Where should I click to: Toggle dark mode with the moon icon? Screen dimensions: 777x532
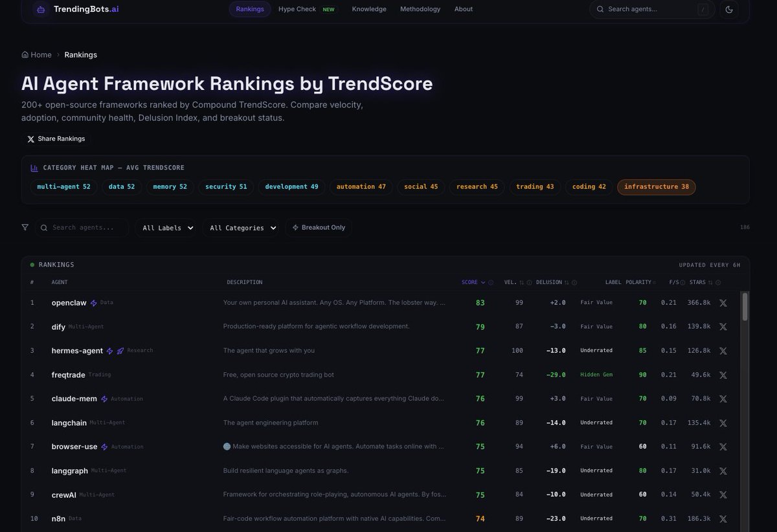point(729,9)
